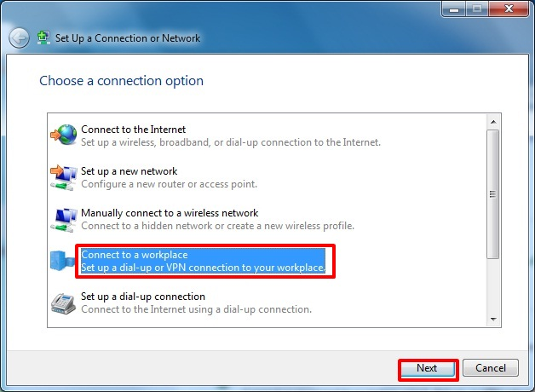Select the Connect to a workplace option
The height and width of the screenshot is (392, 535).
tap(203, 261)
